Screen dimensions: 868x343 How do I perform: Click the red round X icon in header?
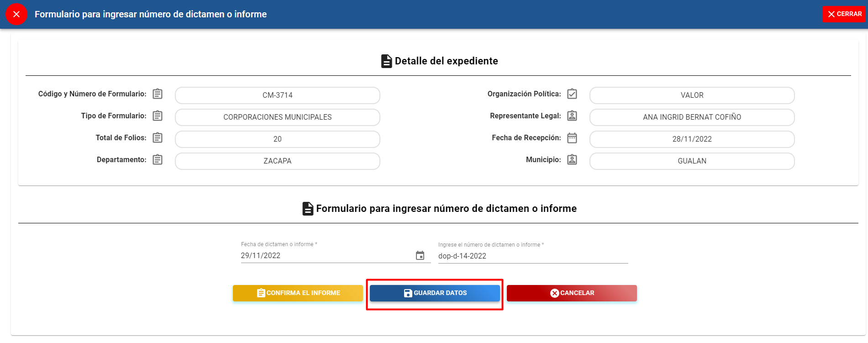click(x=16, y=14)
